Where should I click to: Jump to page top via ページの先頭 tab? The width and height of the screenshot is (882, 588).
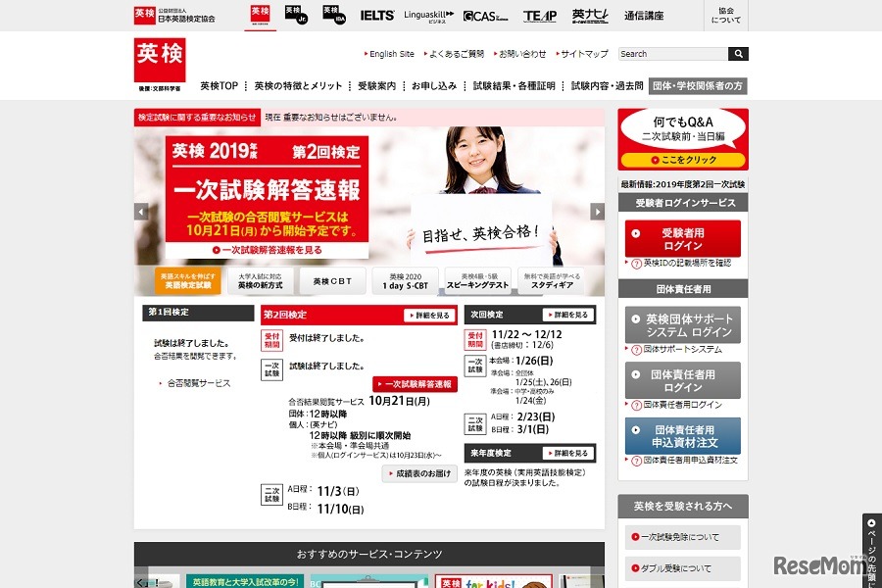coord(871,551)
